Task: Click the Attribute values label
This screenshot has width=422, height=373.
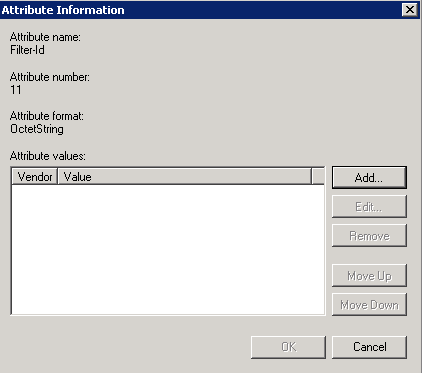Action: [48, 156]
